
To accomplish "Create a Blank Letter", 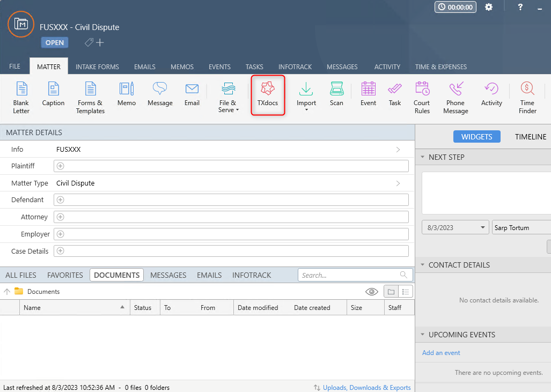I will click(x=21, y=97).
